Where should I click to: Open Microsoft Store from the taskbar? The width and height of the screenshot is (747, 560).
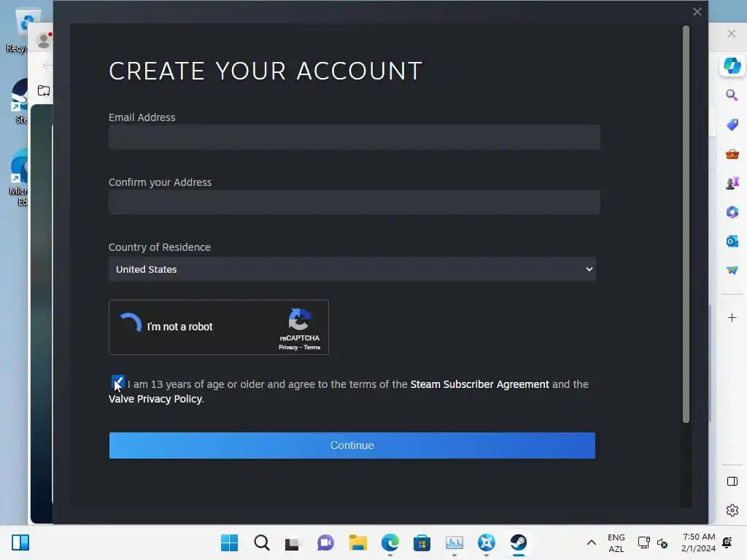pos(422,542)
